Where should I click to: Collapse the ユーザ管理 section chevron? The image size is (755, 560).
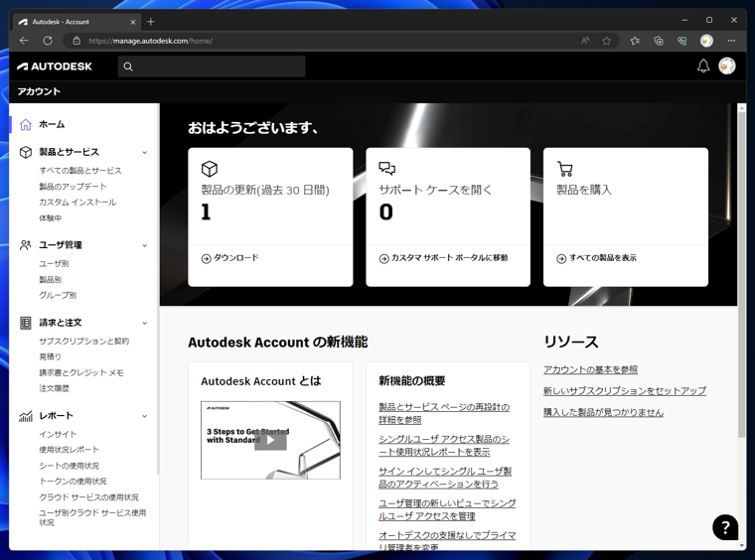(144, 245)
